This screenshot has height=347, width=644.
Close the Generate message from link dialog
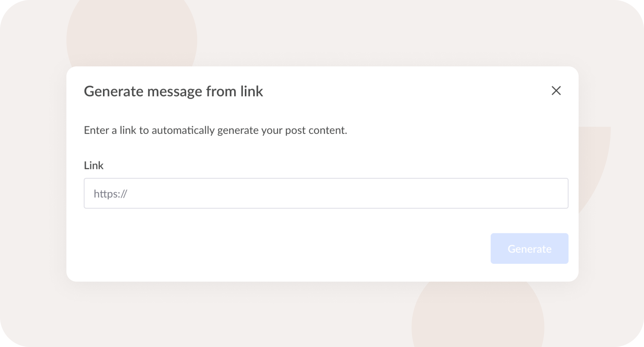556,91
